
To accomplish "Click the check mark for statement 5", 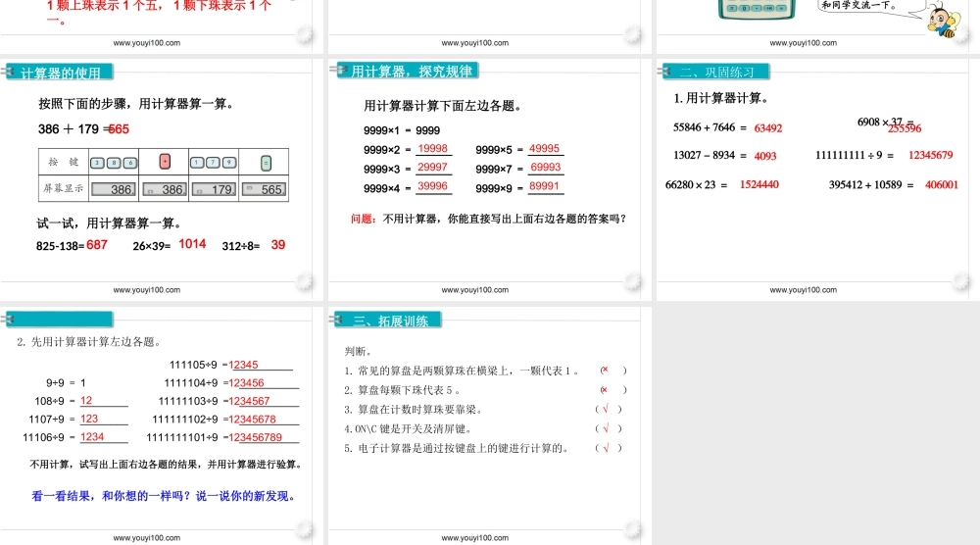I will 607,448.
